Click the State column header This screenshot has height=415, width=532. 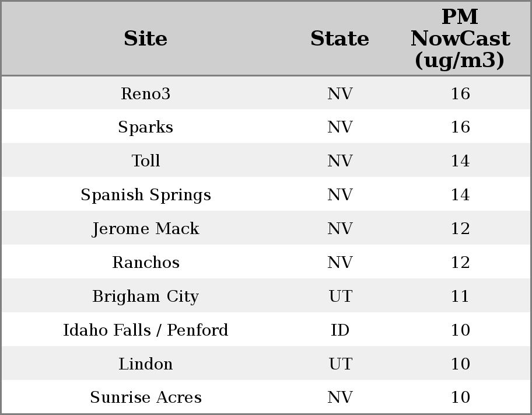coord(339,39)
